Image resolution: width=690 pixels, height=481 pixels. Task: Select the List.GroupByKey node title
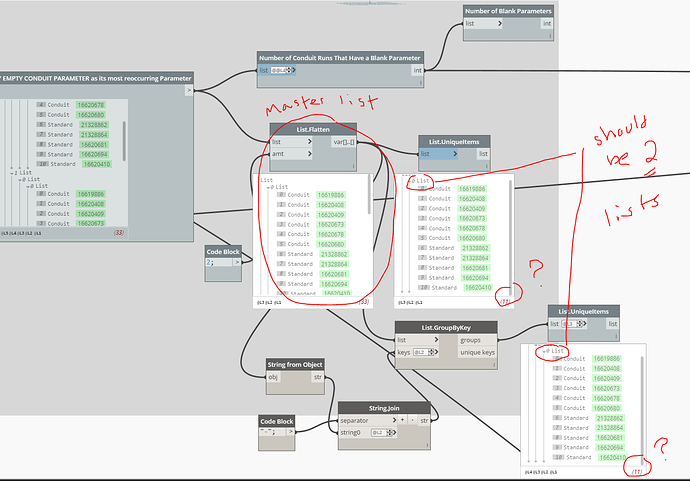(446, 327)
